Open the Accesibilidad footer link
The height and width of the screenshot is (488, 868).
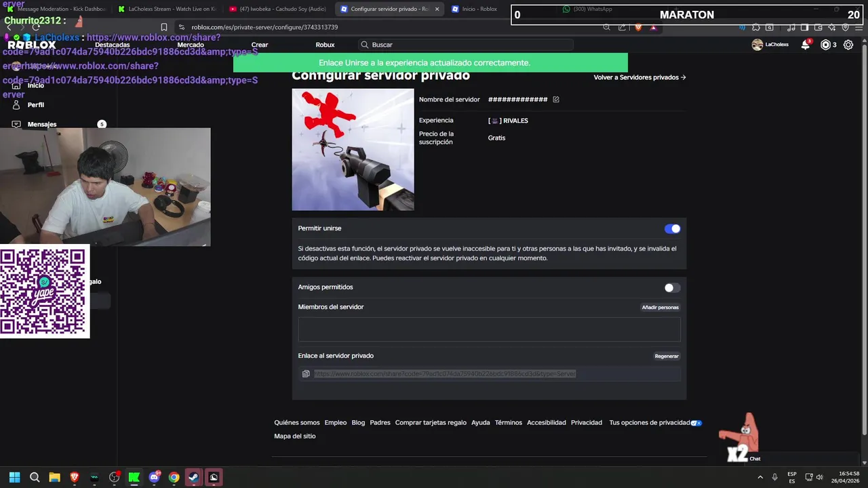(546, 423)
